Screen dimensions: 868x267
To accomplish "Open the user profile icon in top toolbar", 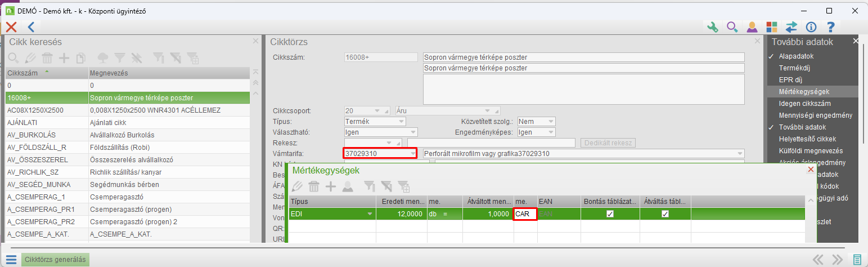I will click(752, 26).
